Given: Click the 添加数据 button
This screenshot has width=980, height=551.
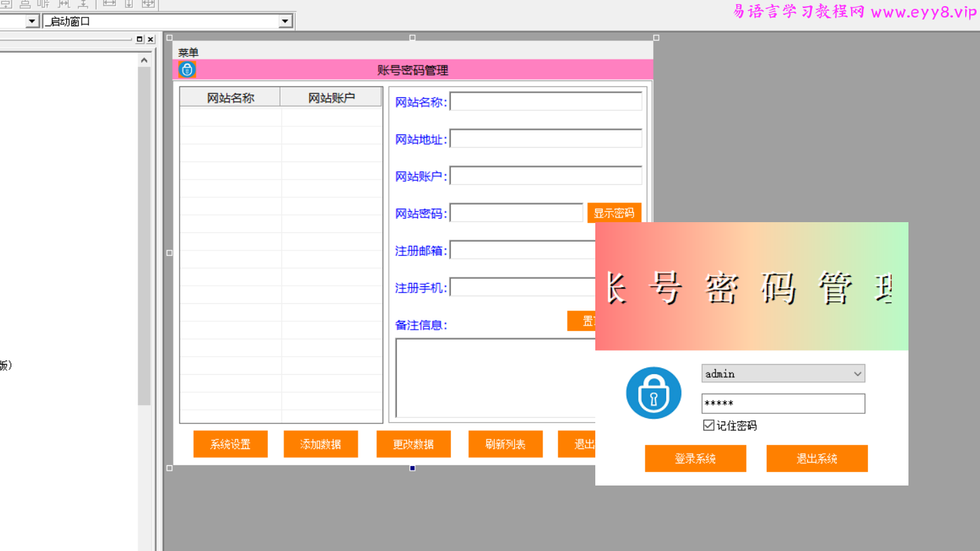Looking at the screenshot, I should tap(321, 444).
